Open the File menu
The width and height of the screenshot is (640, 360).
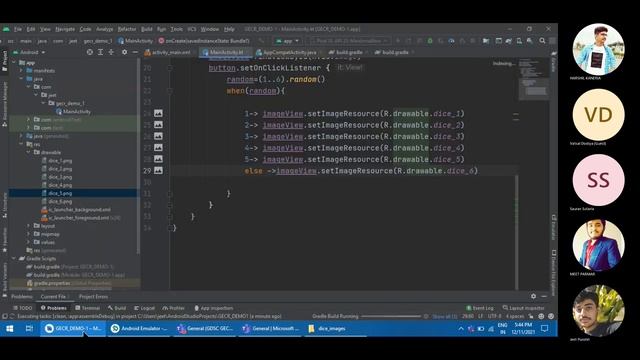pyautogui.click(x=18, y=29)
